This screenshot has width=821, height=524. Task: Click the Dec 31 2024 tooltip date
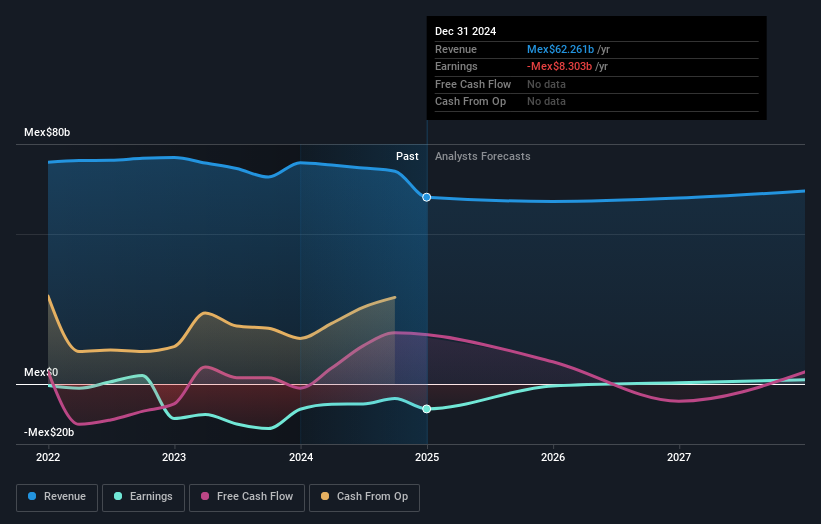(x=465, y=31)
